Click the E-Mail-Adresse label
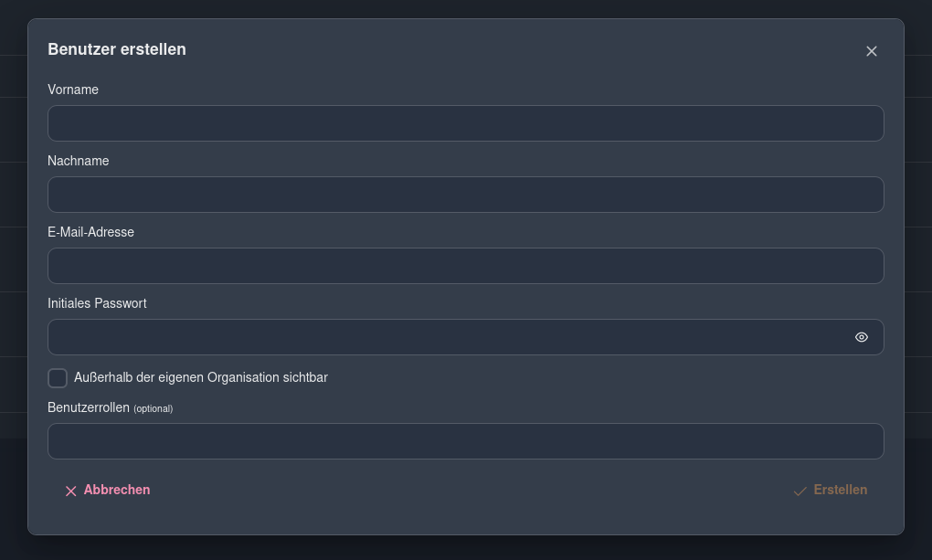932x560 pixels. click(90, 232)
